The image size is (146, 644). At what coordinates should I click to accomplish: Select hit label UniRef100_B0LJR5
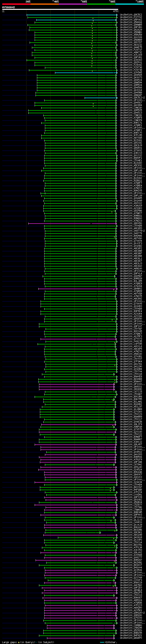click(131, 281)
